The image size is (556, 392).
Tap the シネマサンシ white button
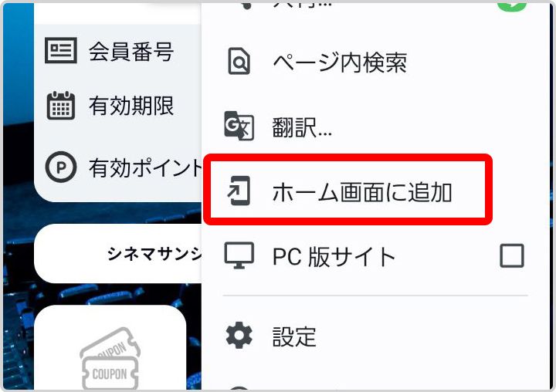coord(118,253)
